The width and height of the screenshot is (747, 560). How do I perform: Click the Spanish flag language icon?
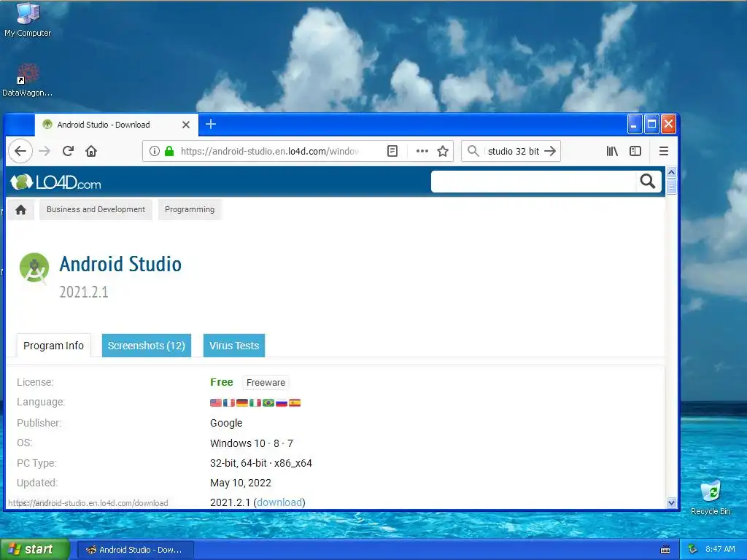tap(295, 402)
